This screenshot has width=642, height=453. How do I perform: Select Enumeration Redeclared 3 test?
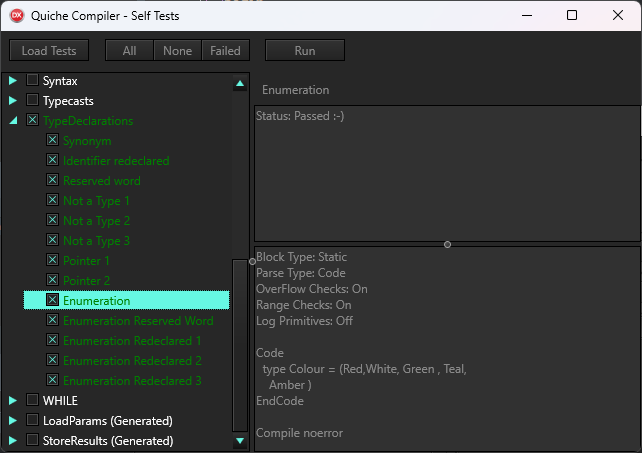pos(132,381)
